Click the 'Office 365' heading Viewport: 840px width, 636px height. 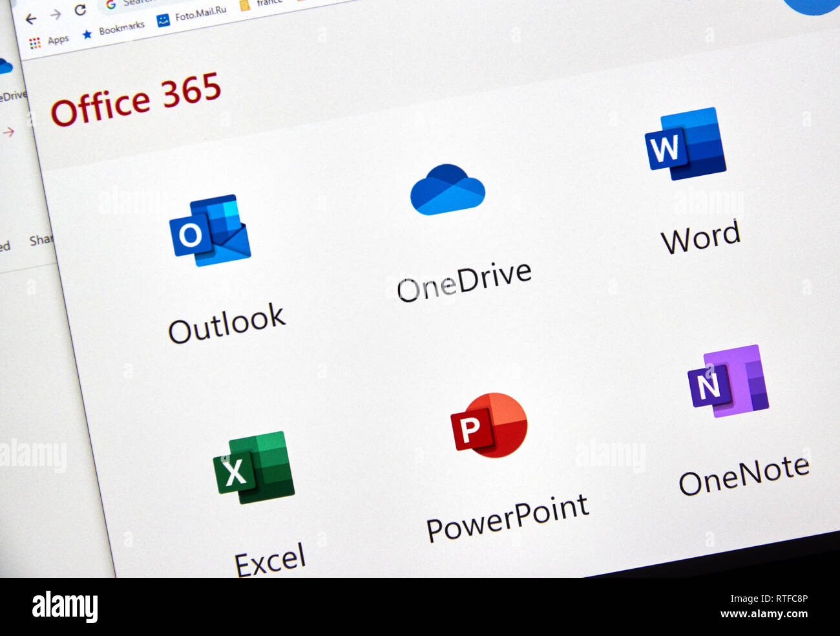pyautogui.click(x=136, y=100)
